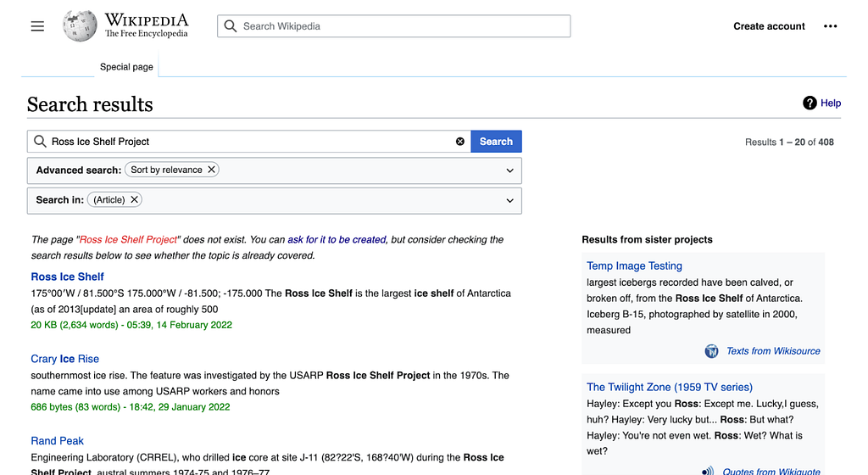Open the Create account link
The height and width of the screenshot is (475, 868).
coord(769,26)
